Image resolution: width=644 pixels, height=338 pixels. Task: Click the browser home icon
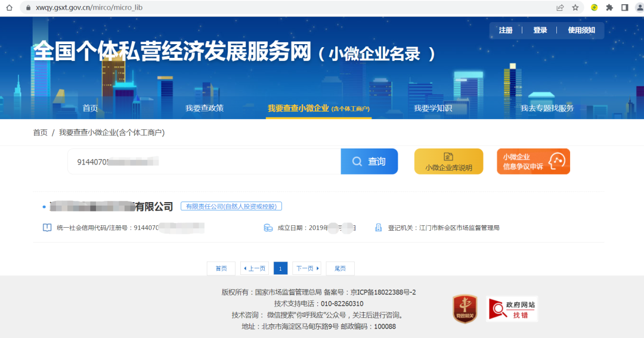[9, 8]
